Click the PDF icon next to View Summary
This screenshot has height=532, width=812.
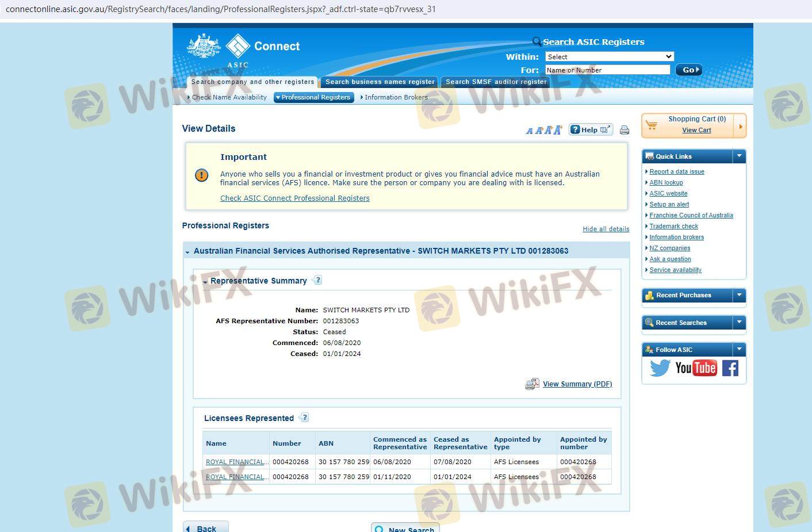[532, 384]
